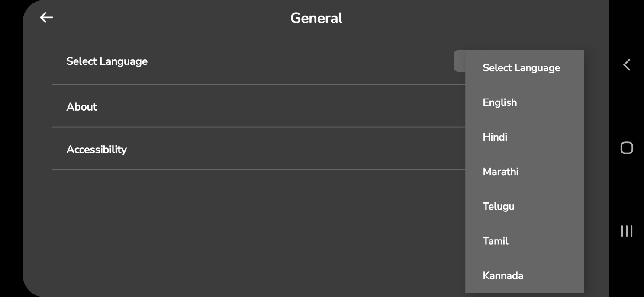Click the language combo box edge behind the dropdown menu
The height and width of the screenshot is (297, 644).
tap(459, 61)
